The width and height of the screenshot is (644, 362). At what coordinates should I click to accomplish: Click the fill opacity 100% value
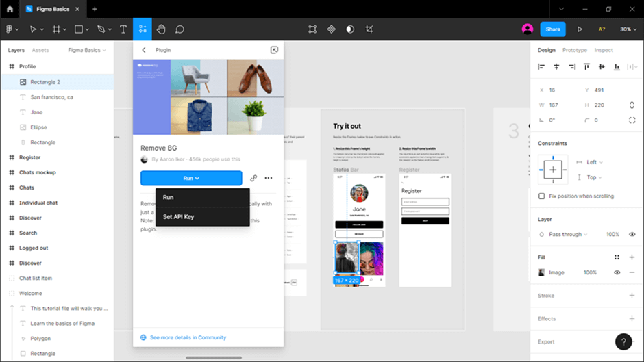[590, 272]
